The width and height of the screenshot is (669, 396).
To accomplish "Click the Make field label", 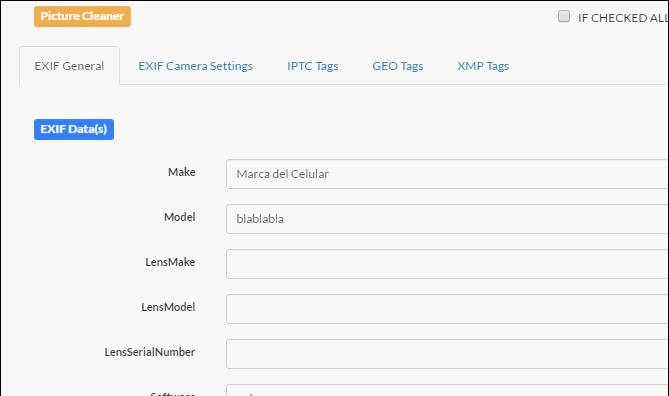I will coord(182,172).
